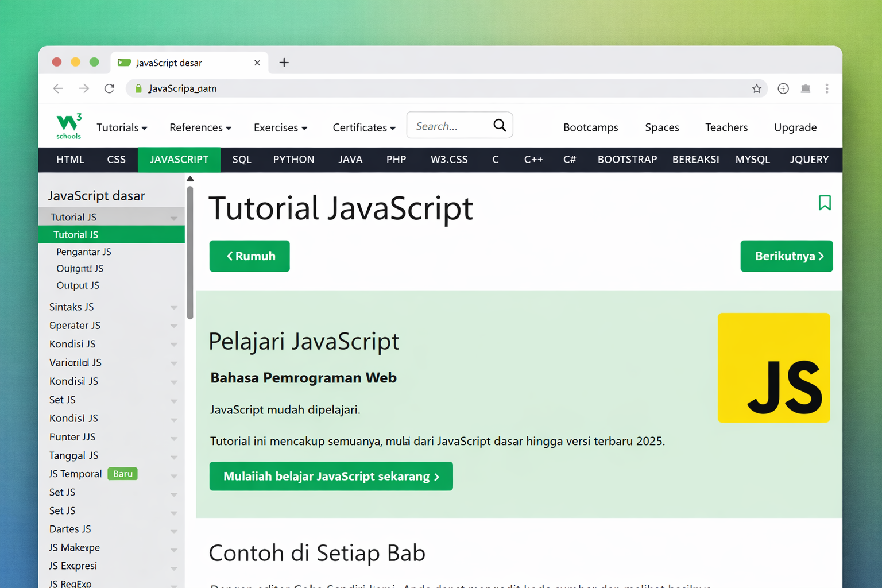Select the JAVASCRIPT topic tab
The width and height of the screenshot is (882, 588).
click(179, 160)
